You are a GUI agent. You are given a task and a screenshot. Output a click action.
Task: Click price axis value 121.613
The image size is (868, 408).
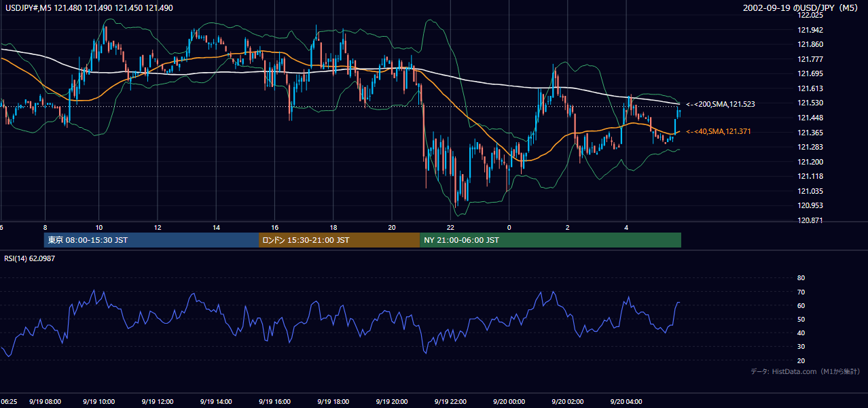click(x=810, y=88)
